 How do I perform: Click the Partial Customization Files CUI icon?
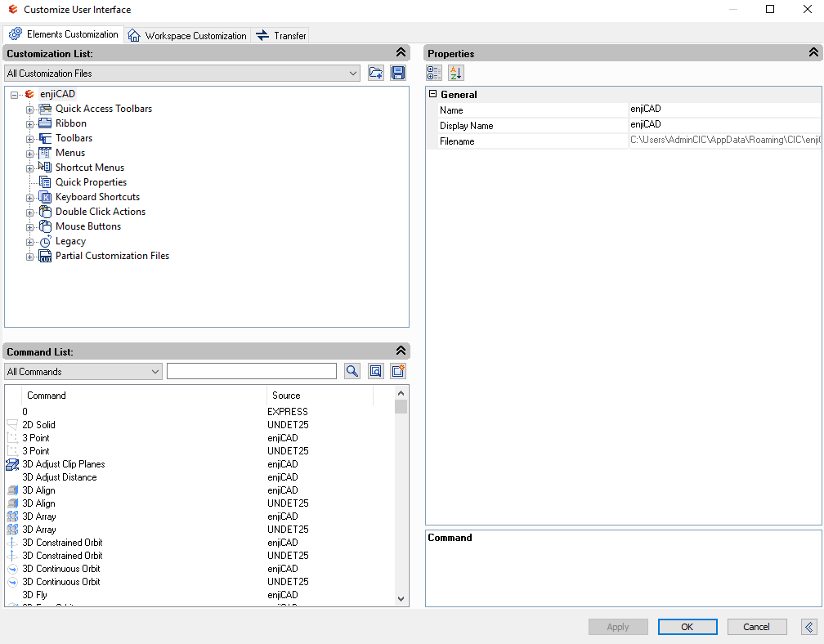coord(45,256)
